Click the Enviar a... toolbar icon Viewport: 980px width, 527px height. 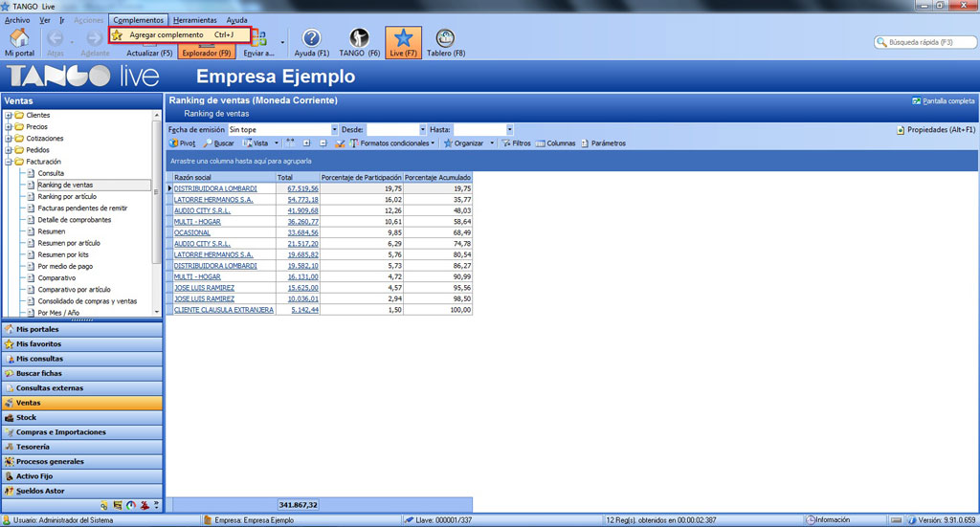[258, 44]
